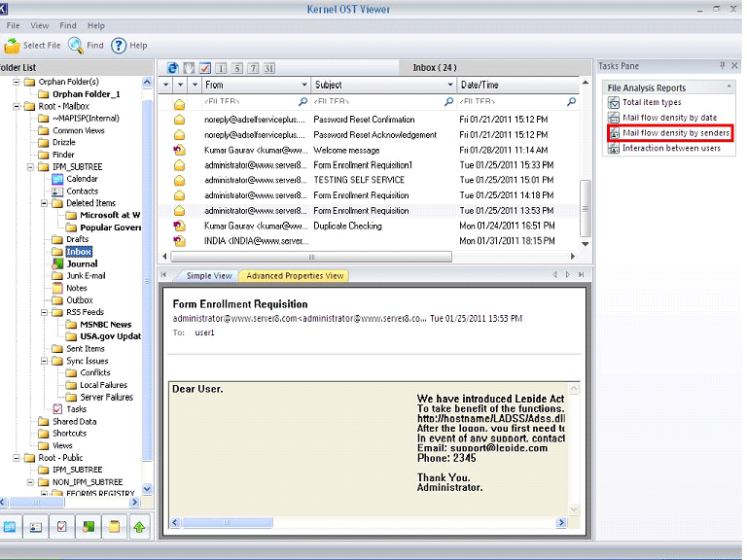The width and height of the screenshot is (747, 560).
Task: Click the hand icon above mail list
Action: pos(189,68)
